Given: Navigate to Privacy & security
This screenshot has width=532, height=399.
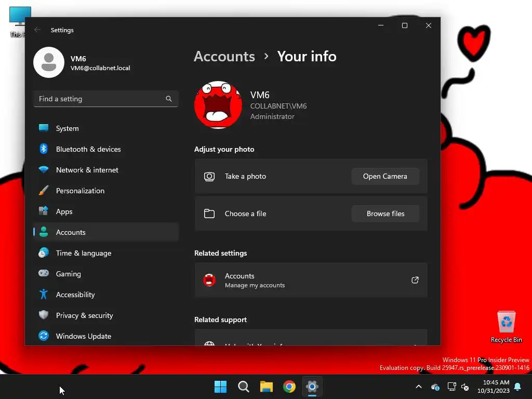Looking at the screenshot, I should pyautogui.click(x=106, y=315).
